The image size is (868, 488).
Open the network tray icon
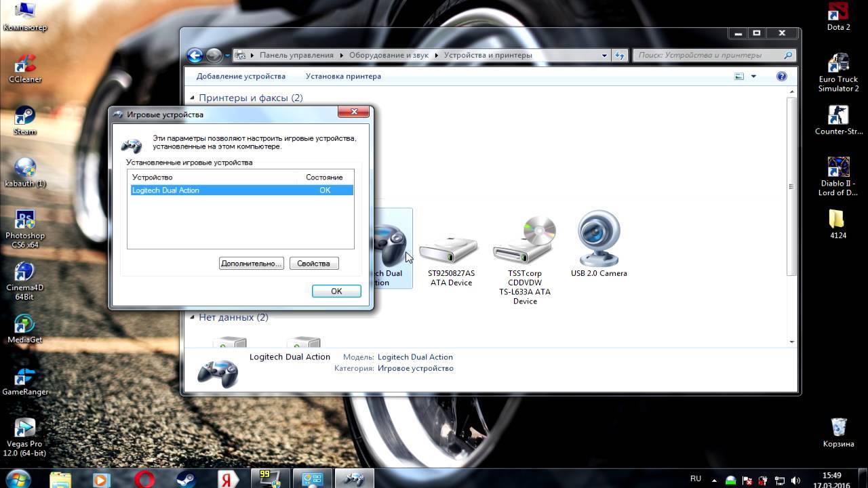pos(780,480)
